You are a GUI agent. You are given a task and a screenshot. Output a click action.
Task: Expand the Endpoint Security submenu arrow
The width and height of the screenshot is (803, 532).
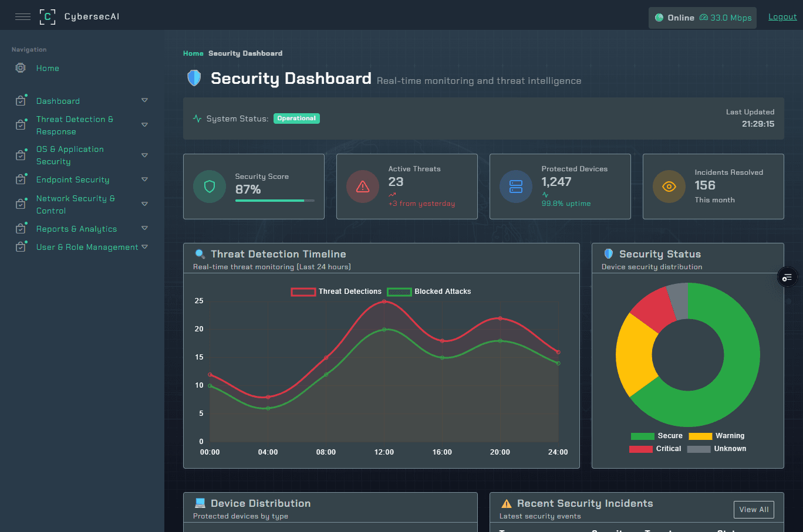pyautogui.click(x=144, y=179)
